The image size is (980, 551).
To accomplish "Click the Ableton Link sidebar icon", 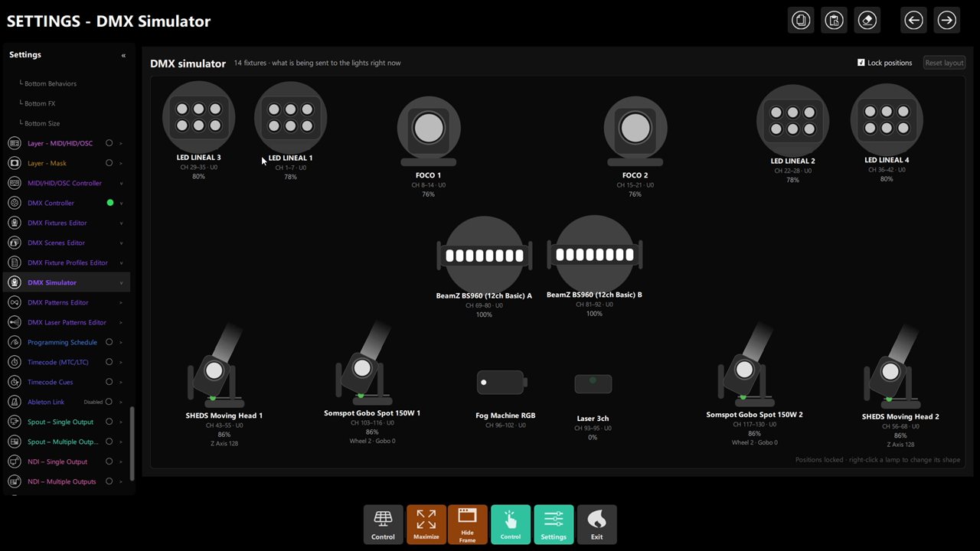I will [x=14, y=402].
